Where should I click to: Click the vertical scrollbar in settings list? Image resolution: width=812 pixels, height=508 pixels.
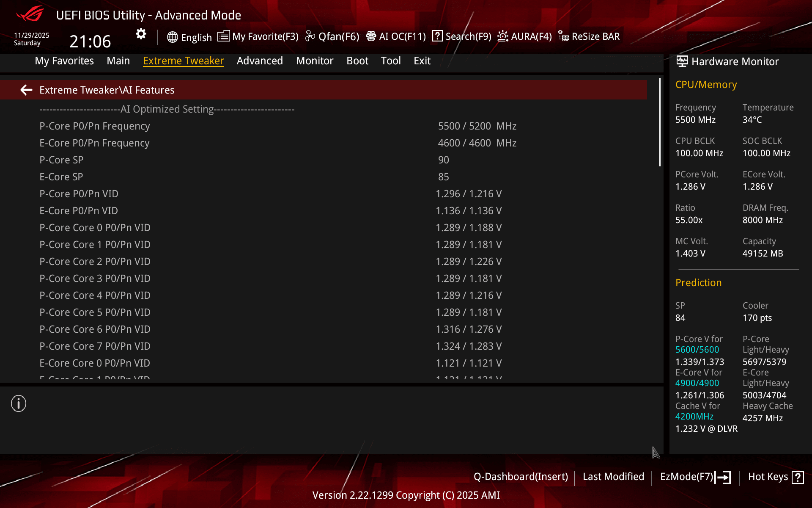click(x=660, y=123)
